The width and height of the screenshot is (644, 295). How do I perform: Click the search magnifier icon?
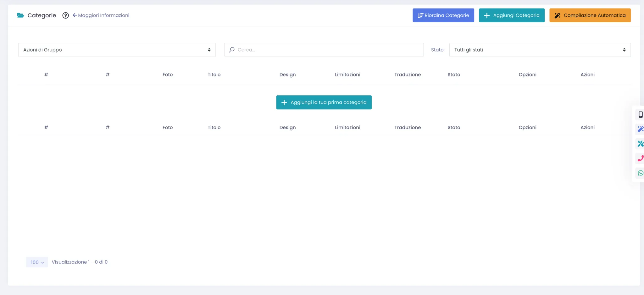point(232,50)
